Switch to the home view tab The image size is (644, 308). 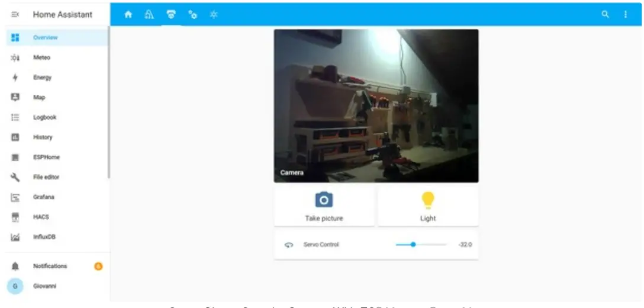128,14
